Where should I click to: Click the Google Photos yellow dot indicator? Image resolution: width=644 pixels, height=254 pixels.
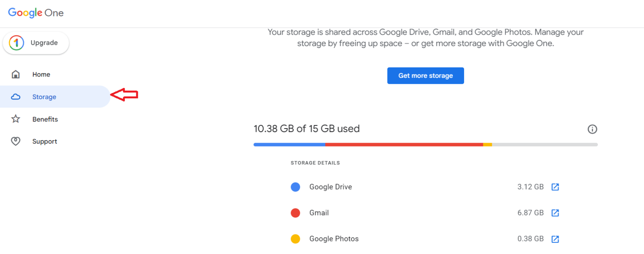(x=296, y=239)
